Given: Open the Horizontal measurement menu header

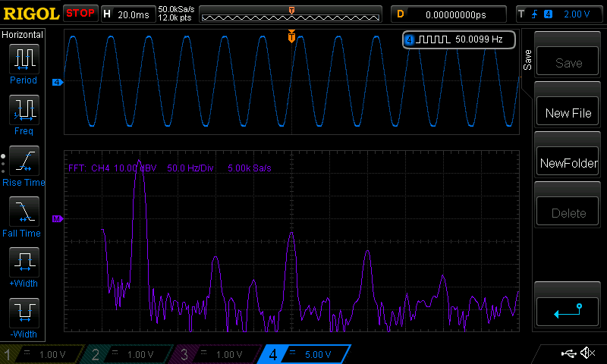Looking at the screenshot, I should click(x=24, y=35).
